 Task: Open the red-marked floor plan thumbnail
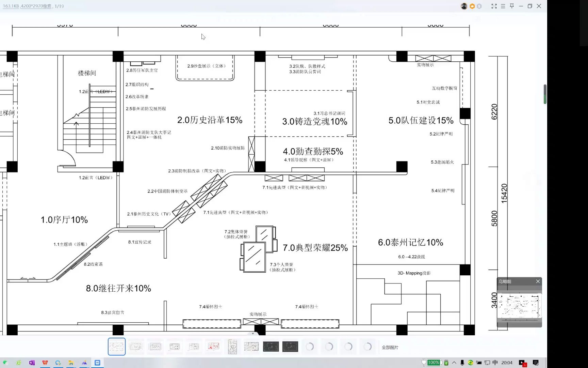pos(213,347)
